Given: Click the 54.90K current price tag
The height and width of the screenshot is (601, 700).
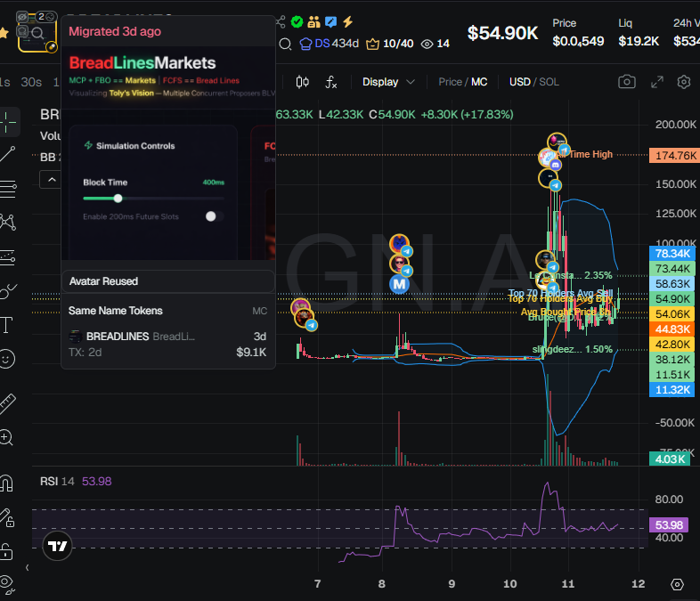Looking at the screenshot, I should click(672, 299).
